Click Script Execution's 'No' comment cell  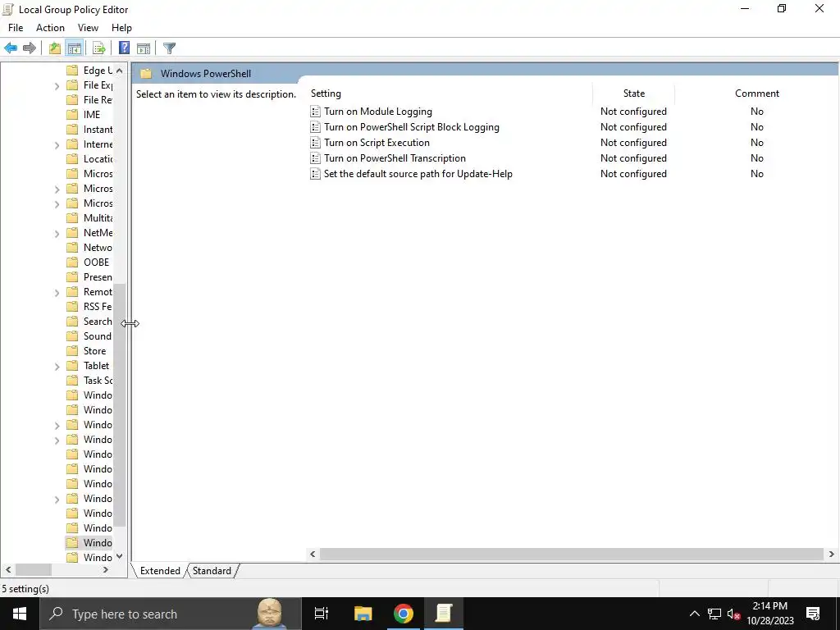(757, 143)
